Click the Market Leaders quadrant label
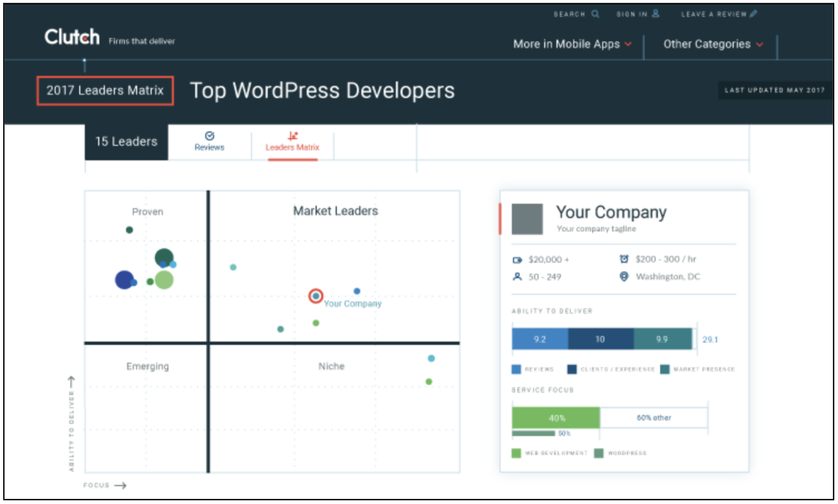 click(x=336, y=211)
